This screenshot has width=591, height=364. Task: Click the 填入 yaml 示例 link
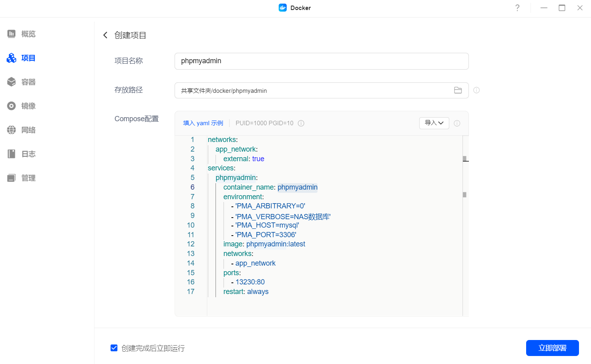click(203, 123)
